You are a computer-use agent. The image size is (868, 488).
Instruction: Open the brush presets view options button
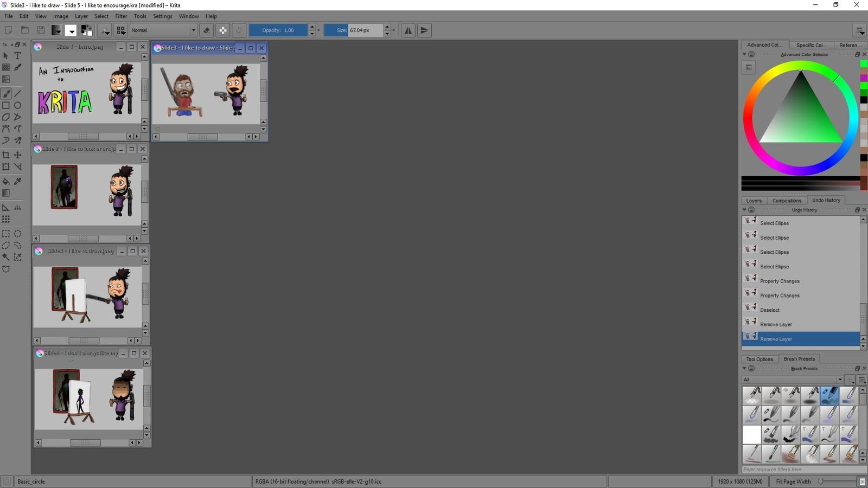point(861,380)
